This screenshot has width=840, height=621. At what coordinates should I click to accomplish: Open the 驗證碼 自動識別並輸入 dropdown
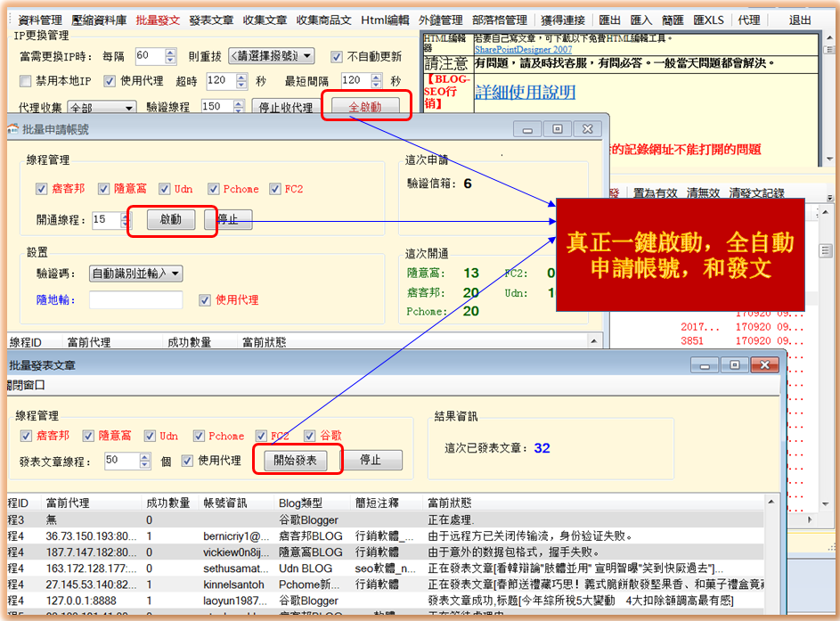click(136, 274)
